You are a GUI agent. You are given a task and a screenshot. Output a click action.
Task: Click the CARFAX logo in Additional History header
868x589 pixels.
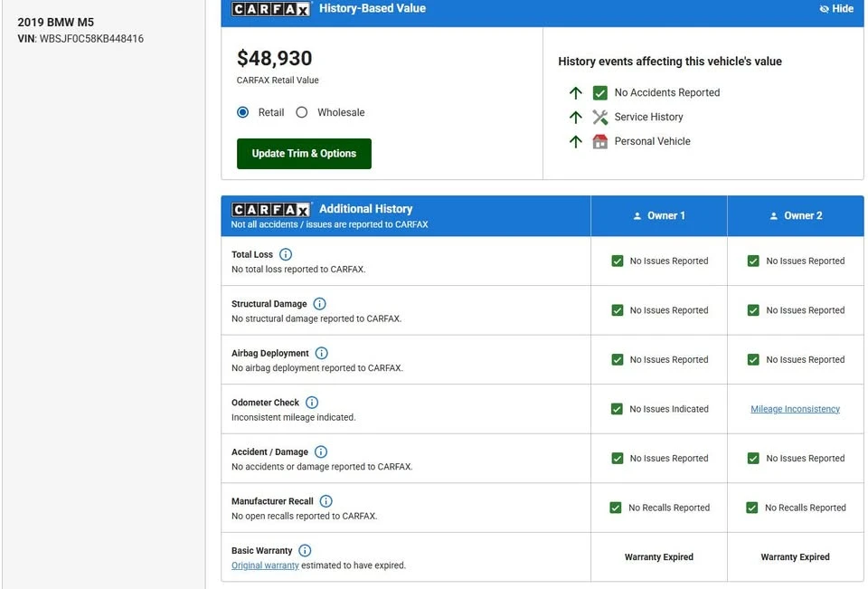[x=270, y=209]
